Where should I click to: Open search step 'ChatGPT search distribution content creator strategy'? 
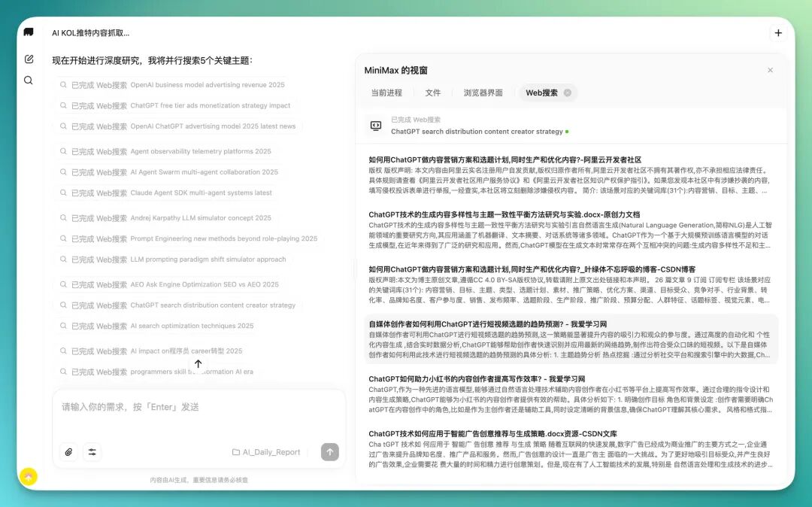coord(177,305)
